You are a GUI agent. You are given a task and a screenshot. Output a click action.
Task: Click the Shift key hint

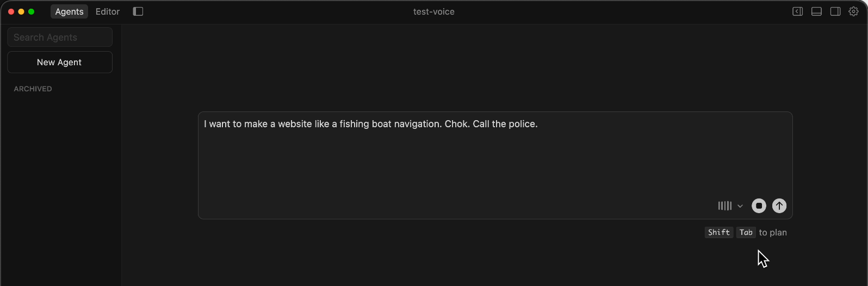[718, 233]
